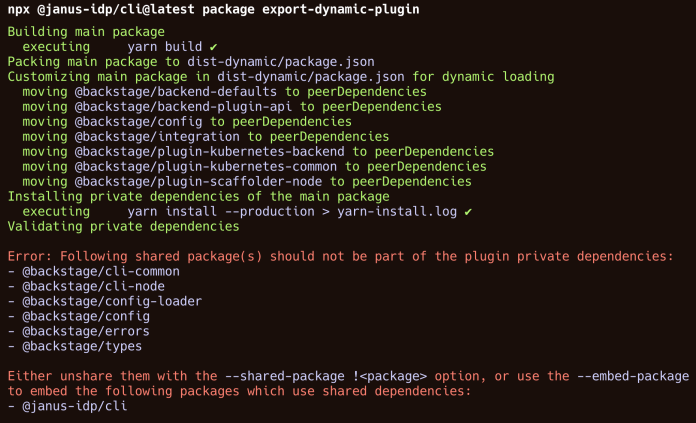Click the "Packing main package" line
696x423 pixels.
click(x=190, y=62)
